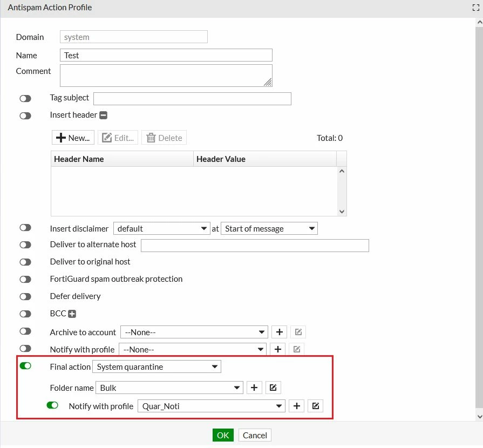Enable the Tag subject toggle
Viewport: 483px width, 448px height.
(x=25, y=99)
